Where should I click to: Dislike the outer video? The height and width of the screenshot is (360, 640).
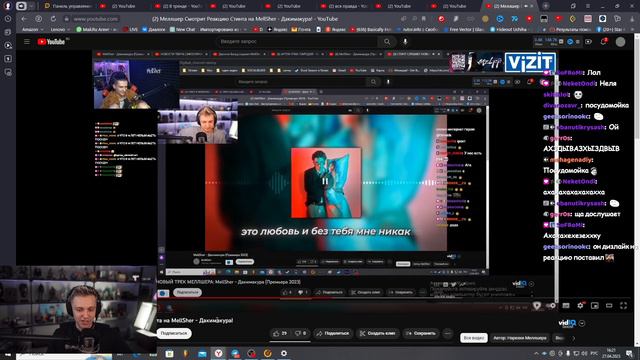(300, 333)
